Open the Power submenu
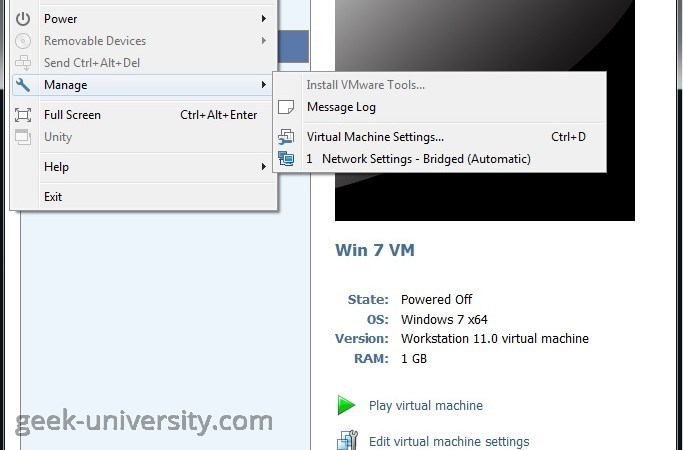 pyautogui.click(x=142, y=19)
